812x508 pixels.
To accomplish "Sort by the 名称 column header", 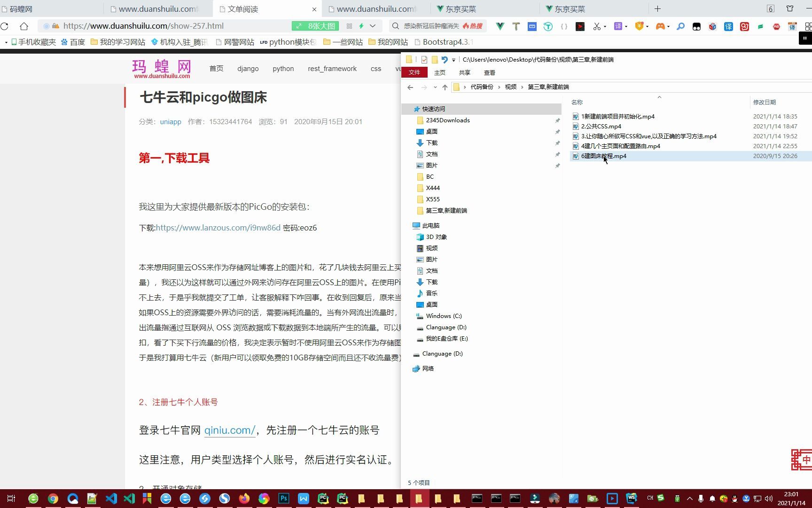I will 577,102.
